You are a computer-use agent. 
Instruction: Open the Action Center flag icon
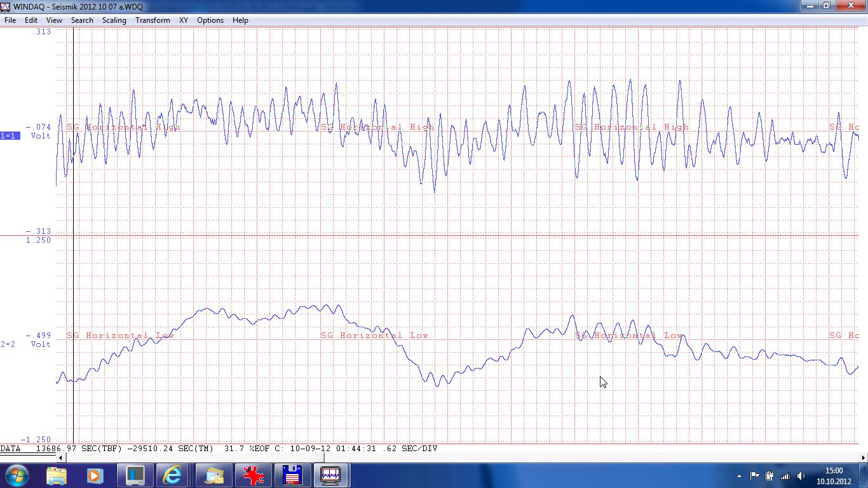point(755,476)
